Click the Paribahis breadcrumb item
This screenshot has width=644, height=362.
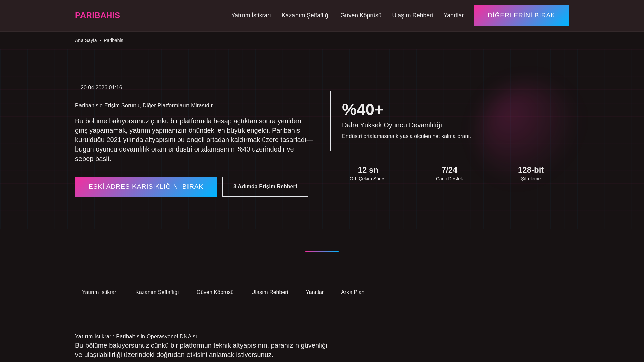coord(113,40)
